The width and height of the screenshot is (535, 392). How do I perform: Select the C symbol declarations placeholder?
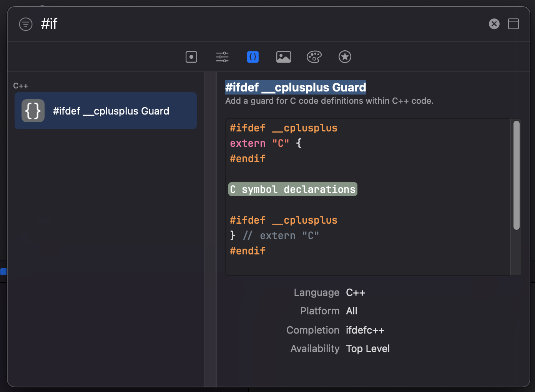(x=293, y=189)
